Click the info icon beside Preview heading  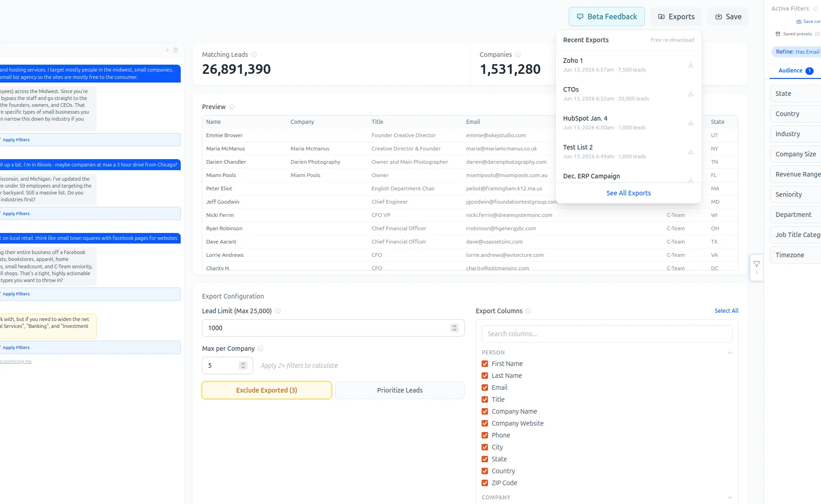point(232,107)
